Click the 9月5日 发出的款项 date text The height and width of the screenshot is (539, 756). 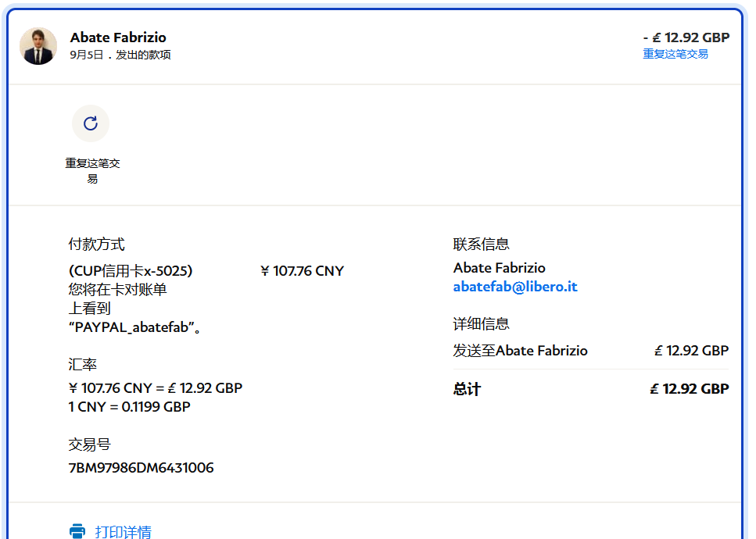tap(120, 55)
